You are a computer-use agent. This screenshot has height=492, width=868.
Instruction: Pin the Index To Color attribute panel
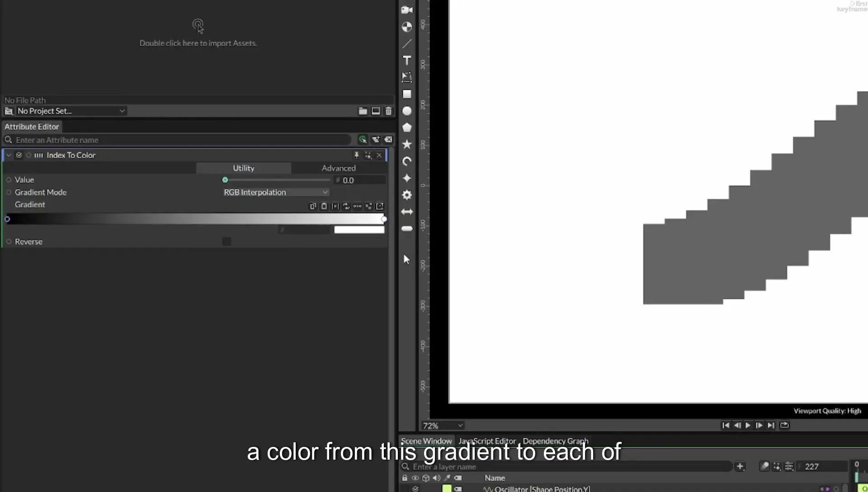coord(356,155)
